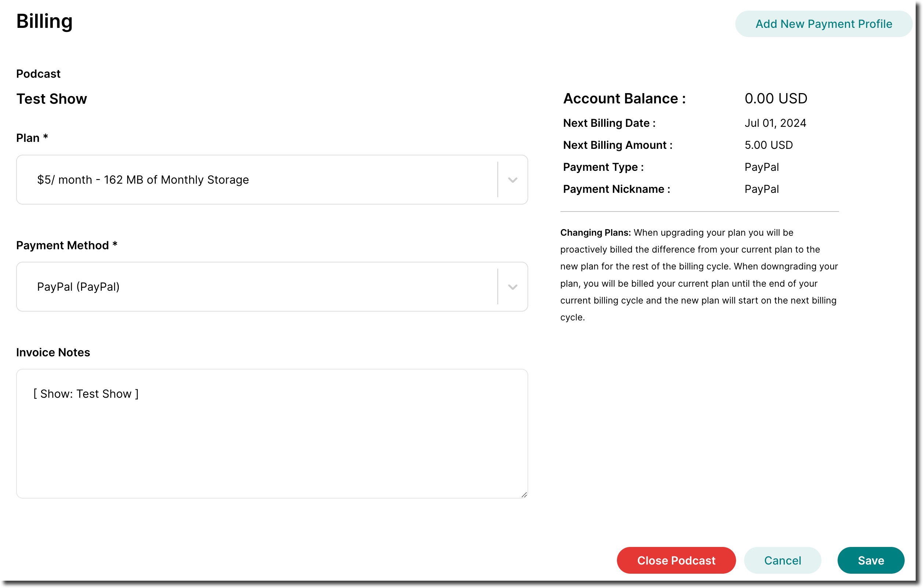Click the Payment Method * field label

pos(67,245)
